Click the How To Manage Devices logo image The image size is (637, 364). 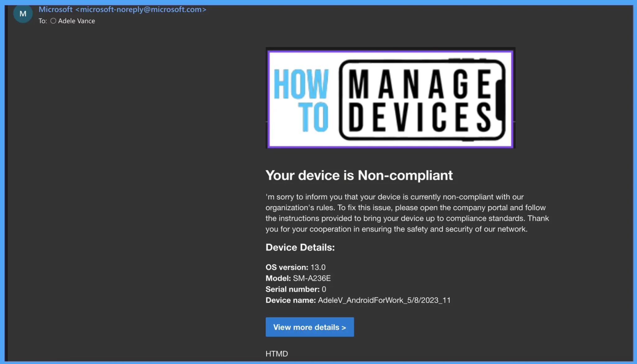click(x=390, y=98)
